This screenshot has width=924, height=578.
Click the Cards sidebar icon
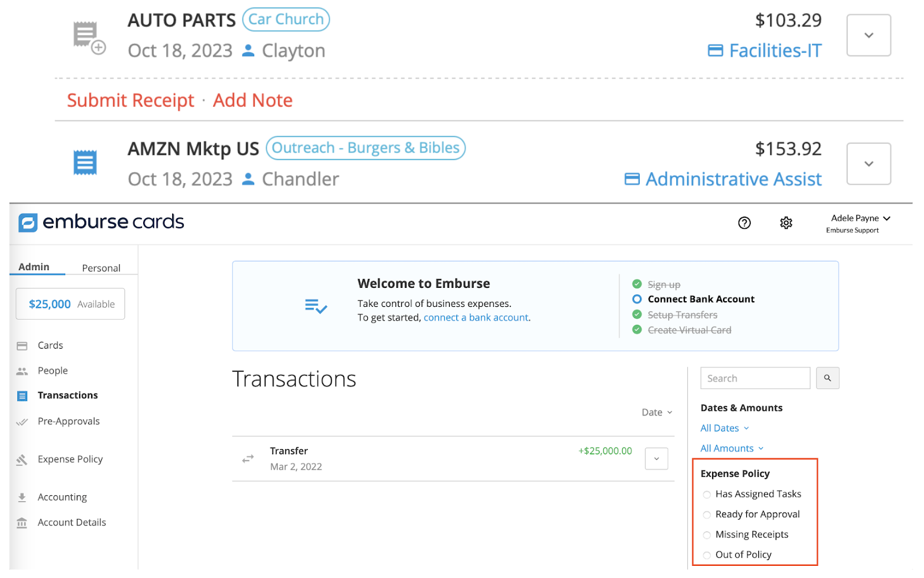point(22,346)
